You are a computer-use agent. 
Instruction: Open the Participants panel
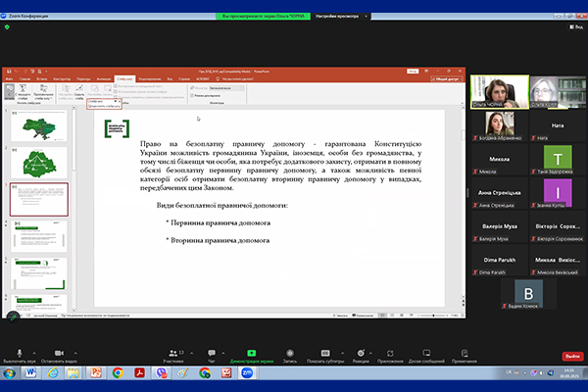pos(173,352)
